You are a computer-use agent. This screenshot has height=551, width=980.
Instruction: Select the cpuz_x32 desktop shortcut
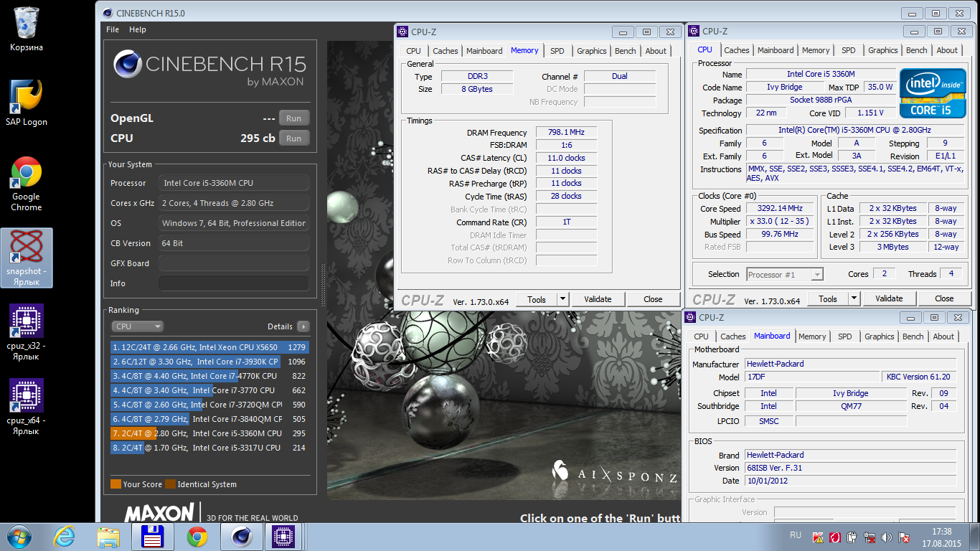pos(27,331)
